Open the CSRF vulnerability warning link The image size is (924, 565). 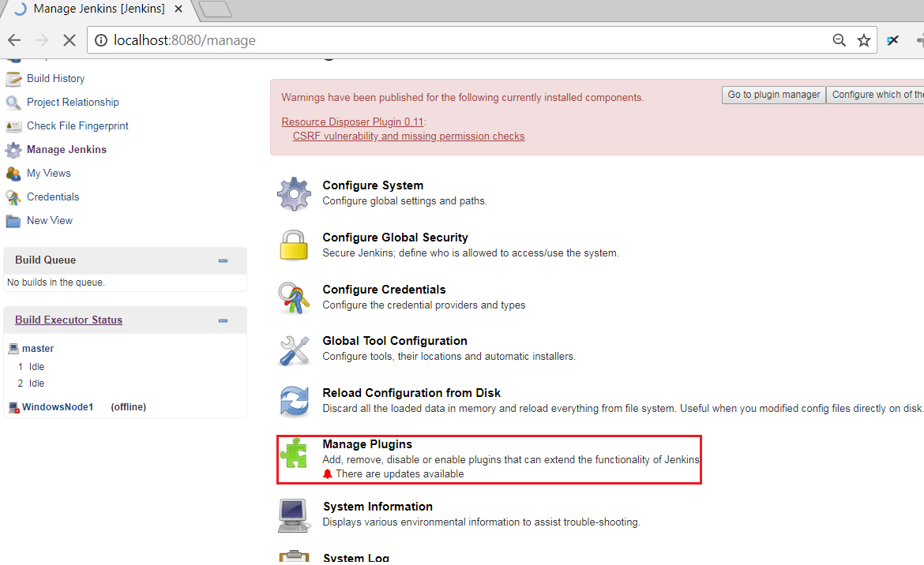[x=408, y=136]
